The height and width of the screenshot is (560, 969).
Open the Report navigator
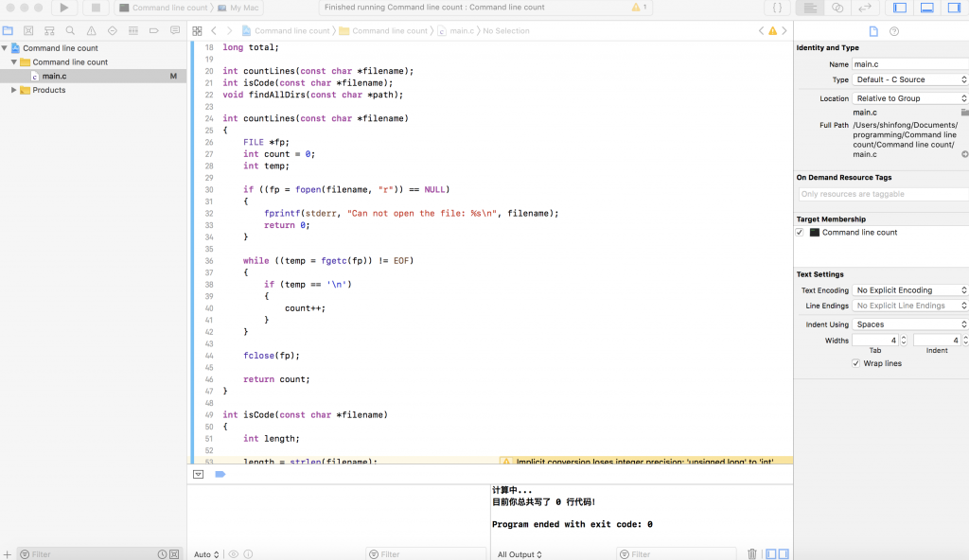point(175,30)
